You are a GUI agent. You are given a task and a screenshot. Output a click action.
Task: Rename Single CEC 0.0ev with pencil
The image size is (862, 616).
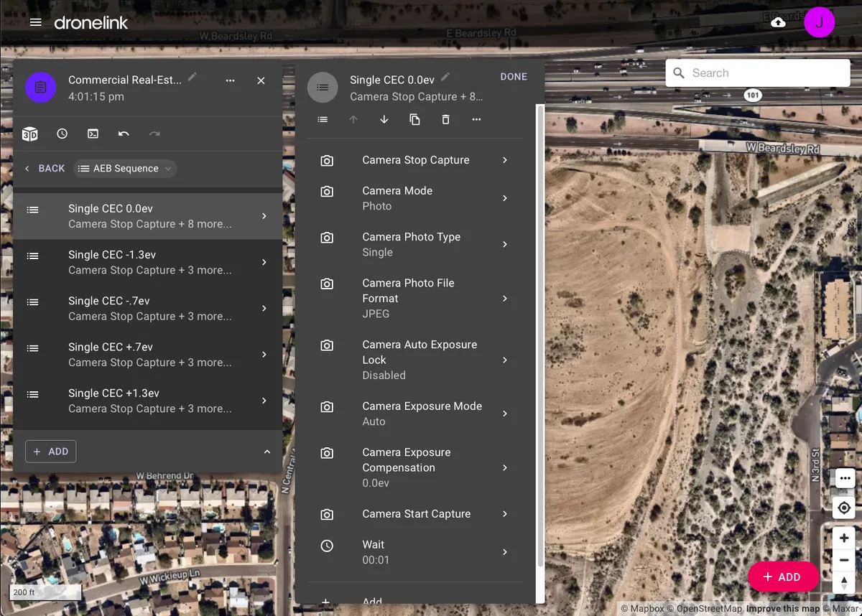[445, 78]
